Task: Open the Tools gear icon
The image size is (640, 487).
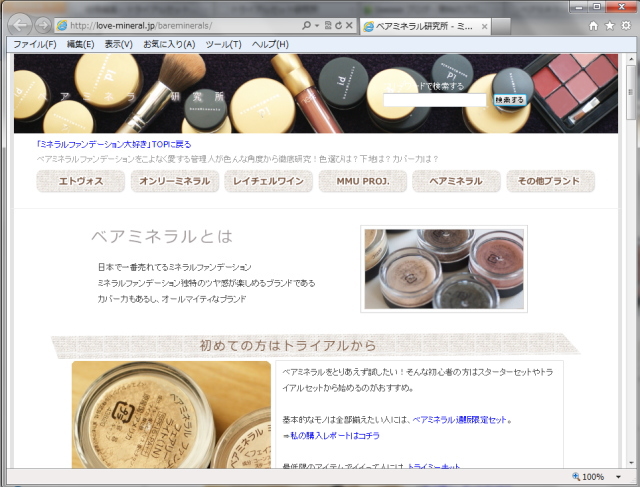Action: tap(626, 26)
